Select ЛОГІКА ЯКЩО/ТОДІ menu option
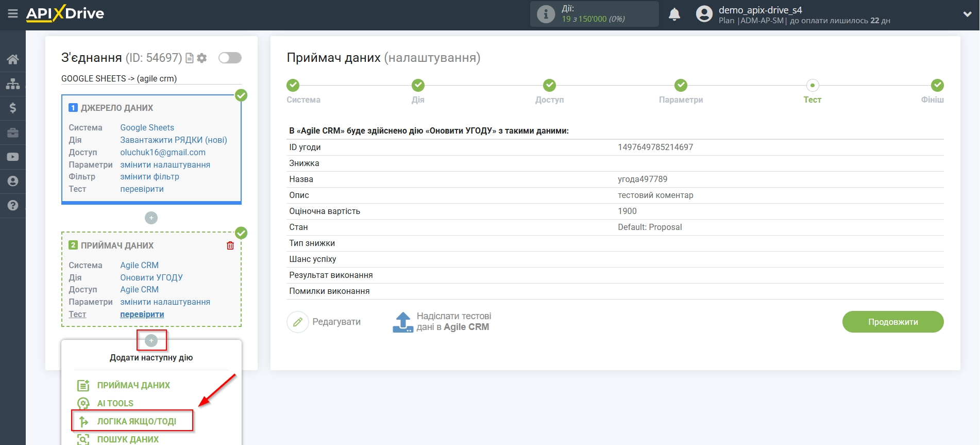Viewport: 980px width, 445px height. pyautogui.click(x=137, y=421)
